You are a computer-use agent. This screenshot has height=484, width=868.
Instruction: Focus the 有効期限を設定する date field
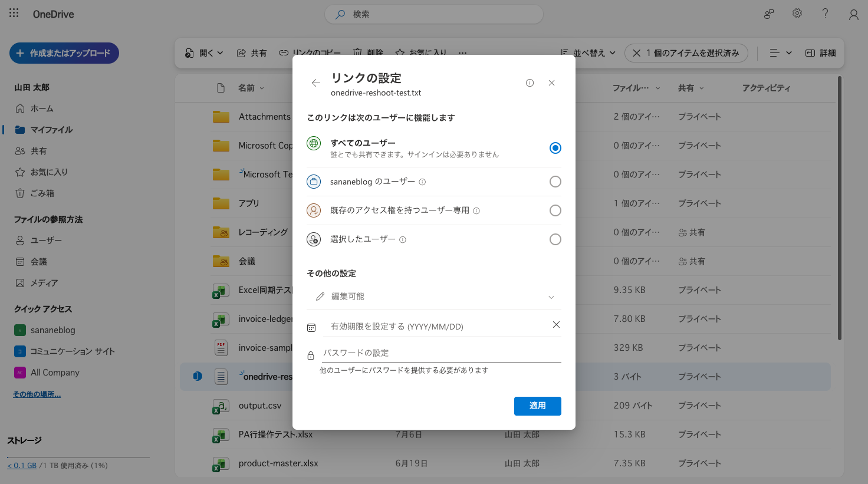pos(436,327)
